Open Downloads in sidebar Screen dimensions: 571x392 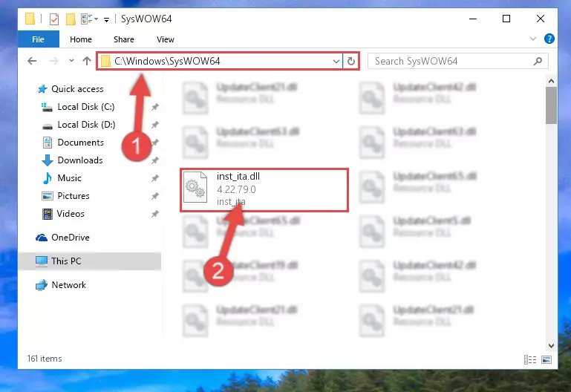(x=80, y=160)
